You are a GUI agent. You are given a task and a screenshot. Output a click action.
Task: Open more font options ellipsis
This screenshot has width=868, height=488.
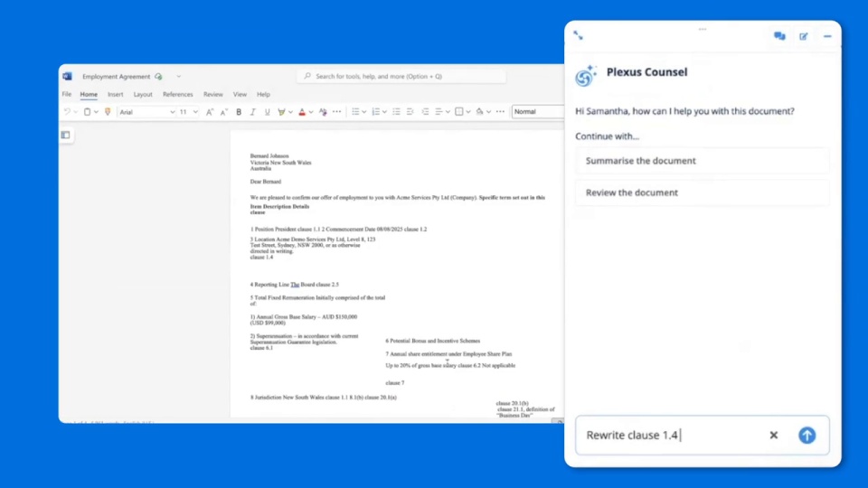(337, 112)
